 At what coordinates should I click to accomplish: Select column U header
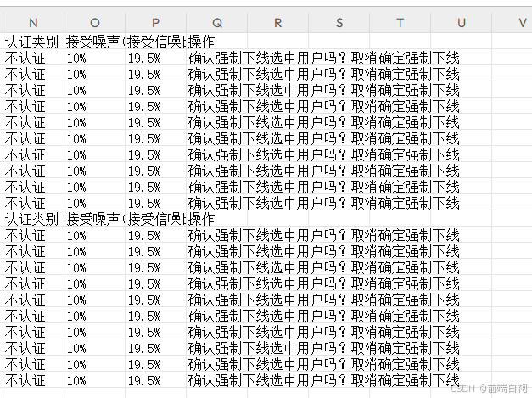pos(461,23)
